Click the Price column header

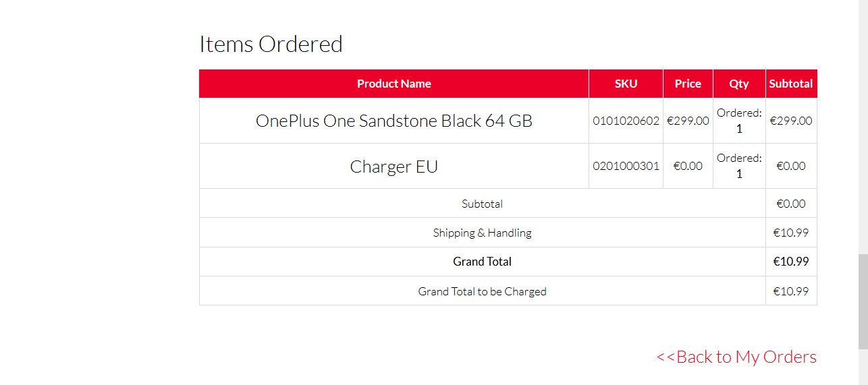click(688, 84)
